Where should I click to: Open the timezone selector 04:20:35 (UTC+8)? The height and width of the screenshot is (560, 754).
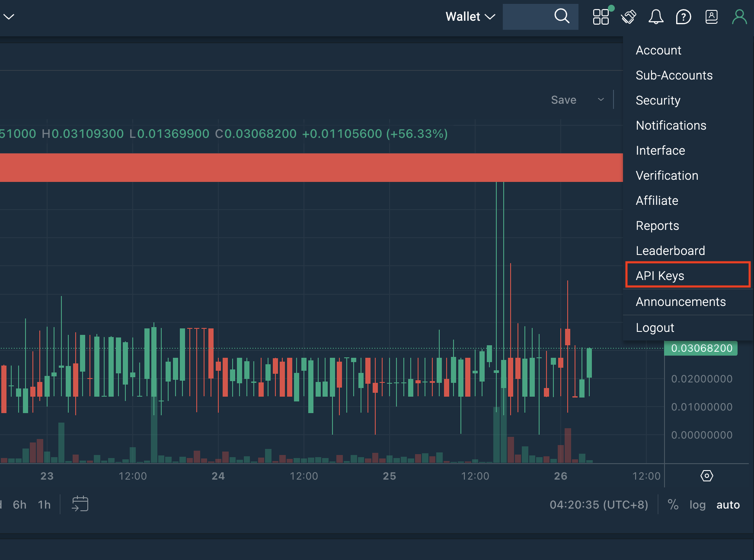[x=599, y=505]
